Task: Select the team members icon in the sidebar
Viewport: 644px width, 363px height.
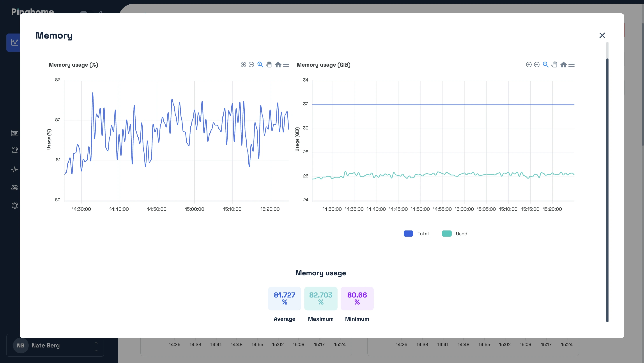Action: pyautogui.click(x=14, y=188)
